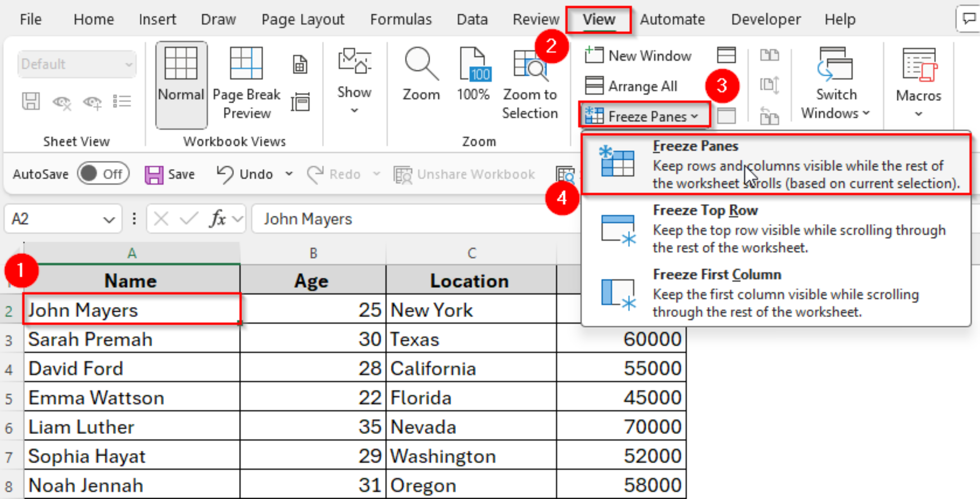This screenshot has width=980, height=499.
Task: Toggle AutoSave off switch
Action: point(103,174)
